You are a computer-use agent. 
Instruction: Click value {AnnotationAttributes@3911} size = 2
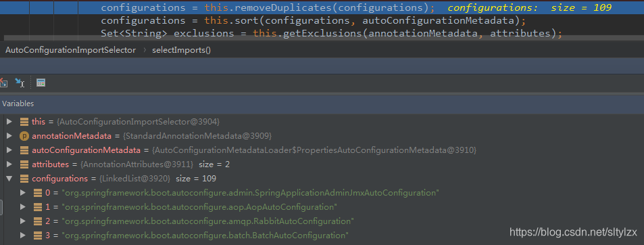tap(155, 164)
